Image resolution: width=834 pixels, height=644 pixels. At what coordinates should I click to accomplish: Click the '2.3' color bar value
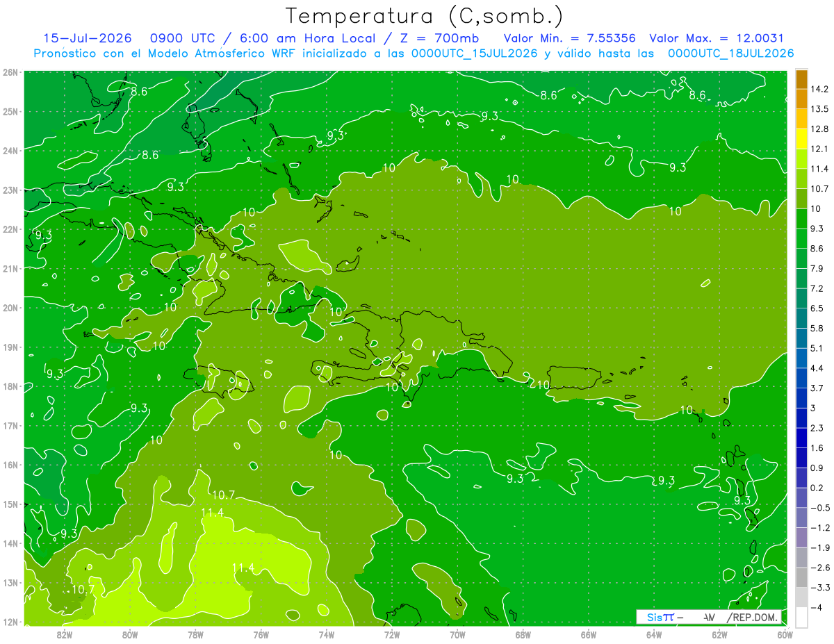click(x=817, y=428)
